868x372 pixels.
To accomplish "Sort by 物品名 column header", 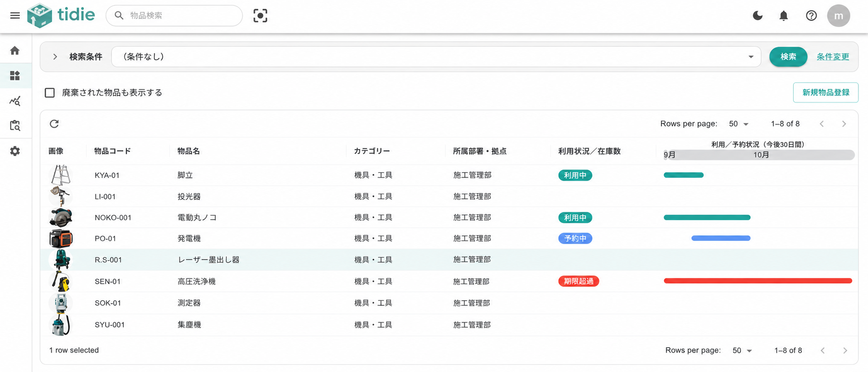I will 188,151.
